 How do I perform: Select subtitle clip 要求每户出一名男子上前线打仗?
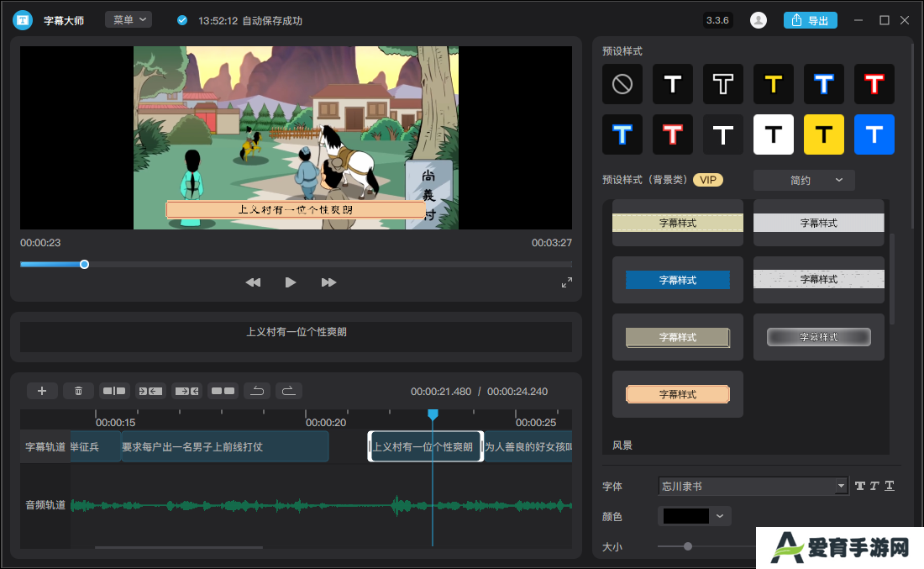(224, 446)
